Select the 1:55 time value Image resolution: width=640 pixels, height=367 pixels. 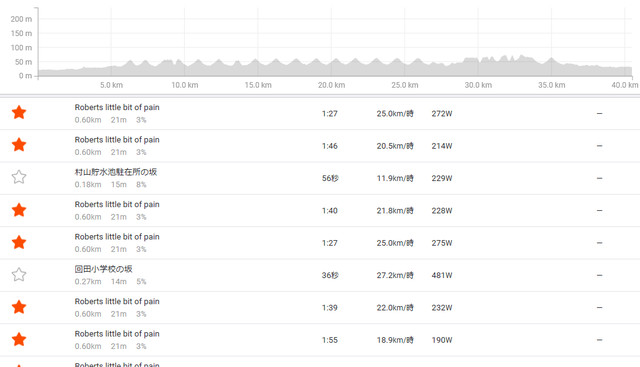pyautogui.click(x=330, y=340)
